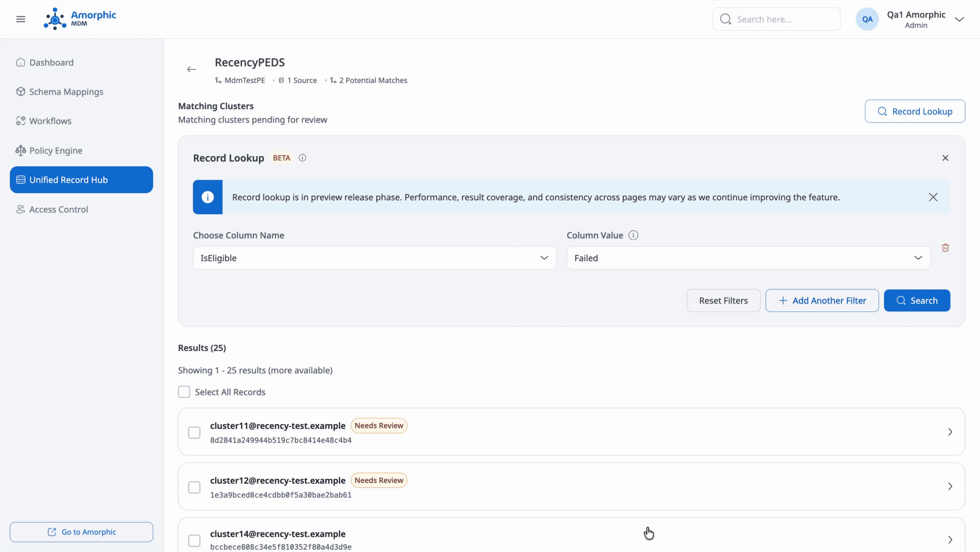The width and height of the screenshot is (980, 552).
Task: Click the cluster12@recency-test.example title
Action: pos(278,481)
